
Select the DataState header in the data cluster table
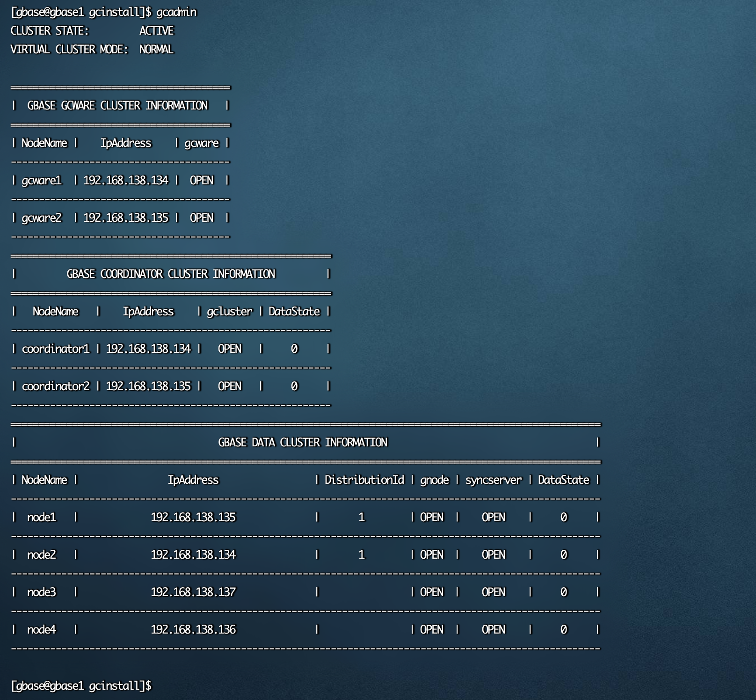click(564, 480)
